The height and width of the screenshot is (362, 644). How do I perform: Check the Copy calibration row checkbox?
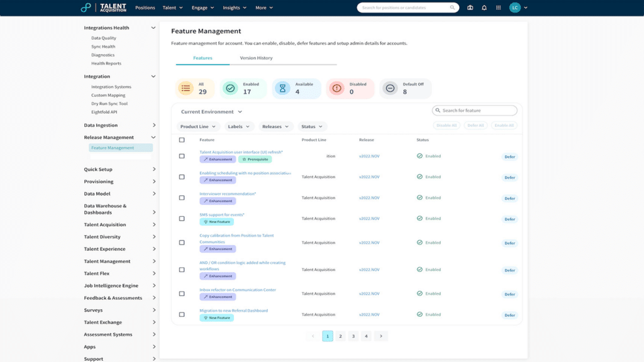(182, 243)
